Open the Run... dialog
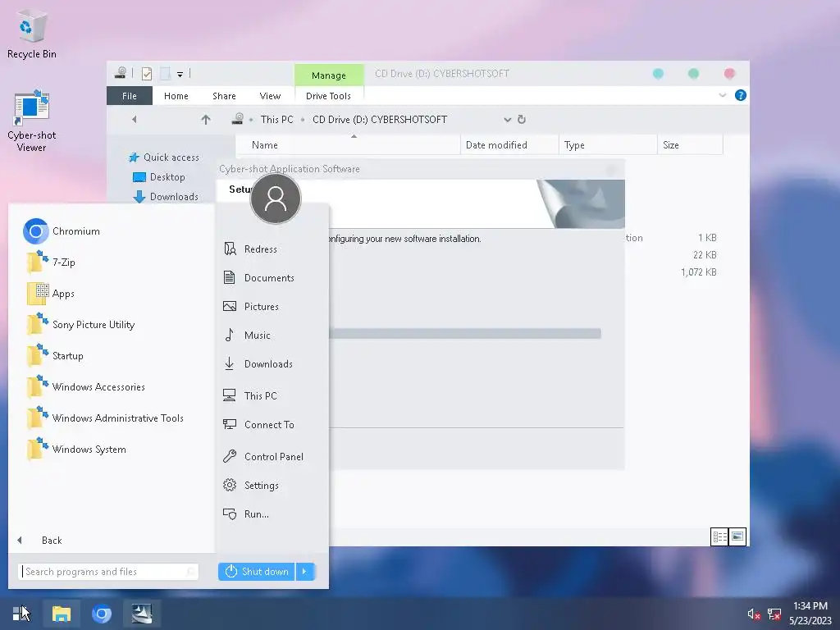This screenshot has width=840, height=630. coord(246,514)
